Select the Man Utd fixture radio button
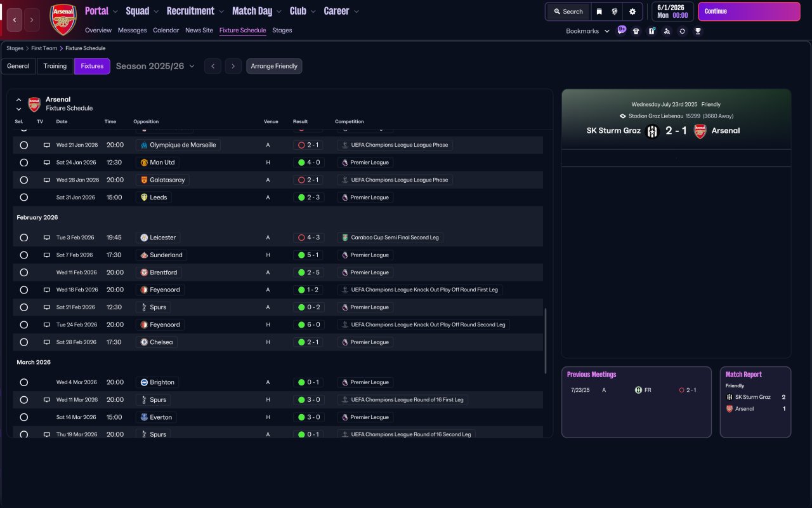The height and width of the screenshot is (508, 812). pos(23,163)
